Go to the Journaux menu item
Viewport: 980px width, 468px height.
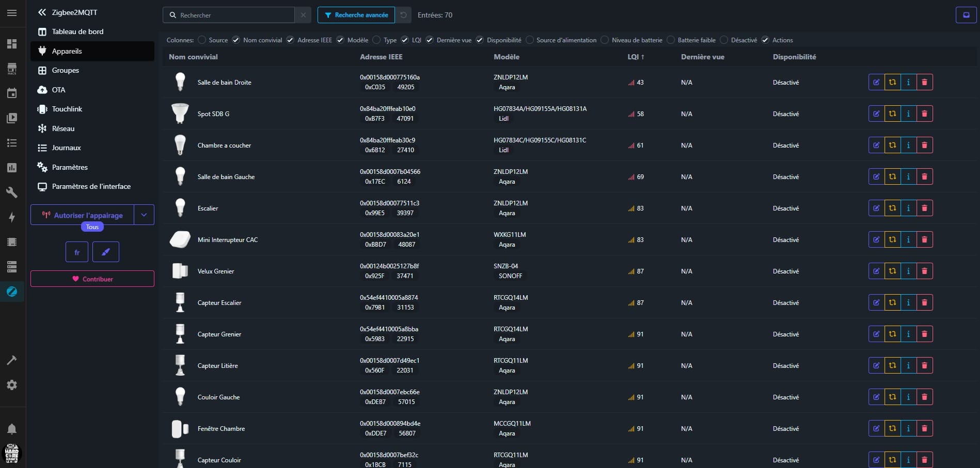point(66,148)
